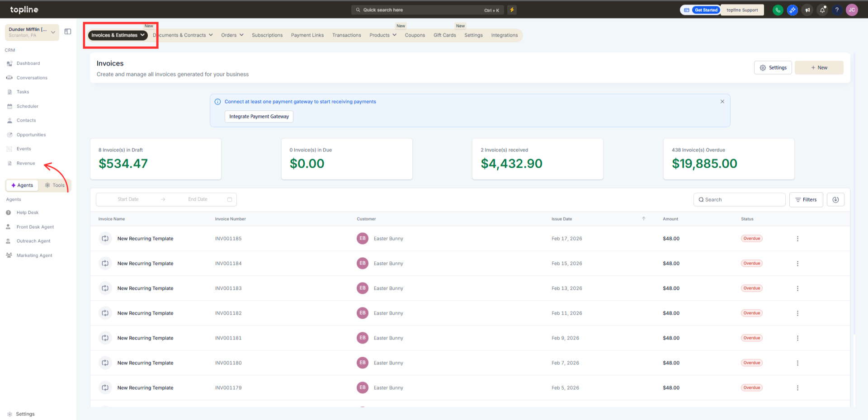The image size is (868, 420).
Task: Open topline Support button
Action: 742,10
